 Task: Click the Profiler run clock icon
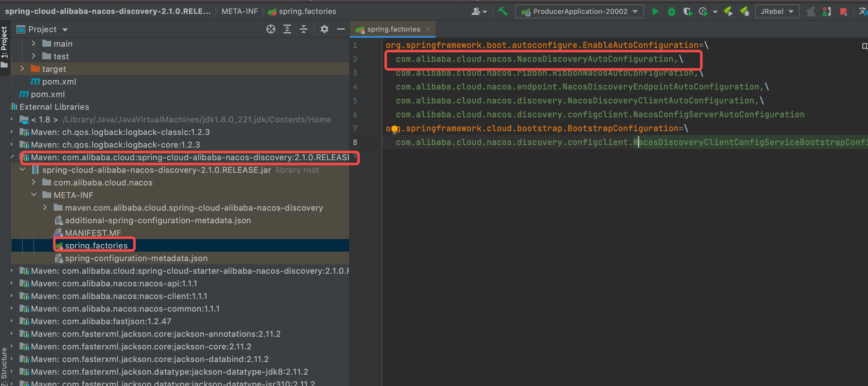(703, 11)
